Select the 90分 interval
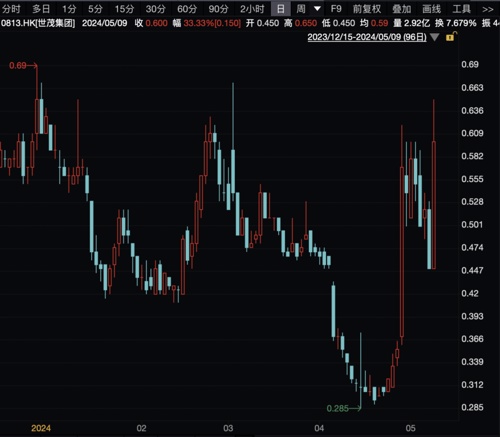This screenshot has height=437, width=500. 218,9
